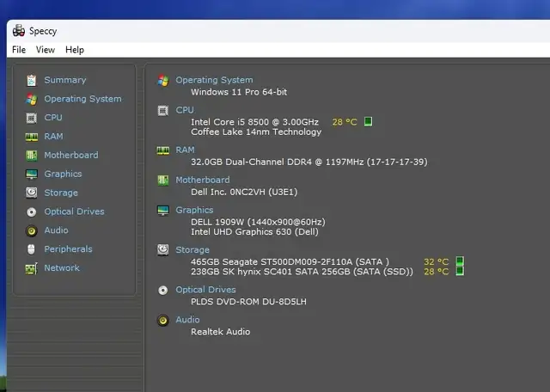This screenshot has height=392, width=550.
Task: Click the Audio speaker icon in summary pane
Action: pyautogui.click(x=162, y=320)
